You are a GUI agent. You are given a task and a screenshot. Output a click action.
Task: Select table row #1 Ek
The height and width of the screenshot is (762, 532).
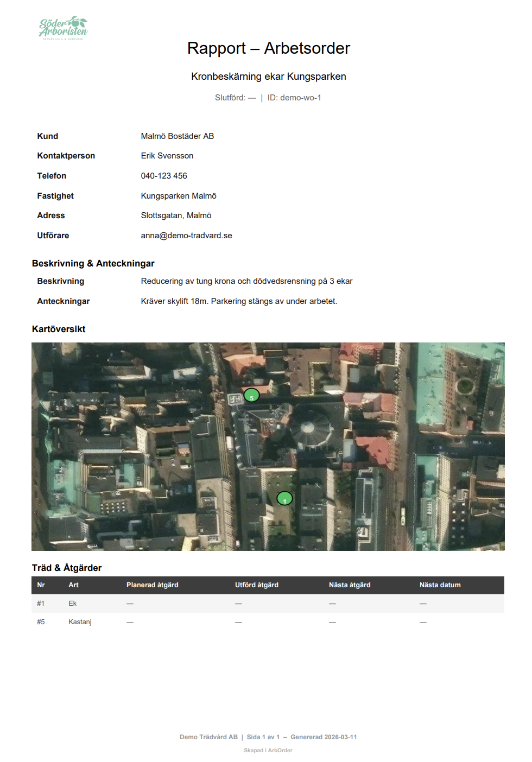pyautogui.click(x=268, y=604)
